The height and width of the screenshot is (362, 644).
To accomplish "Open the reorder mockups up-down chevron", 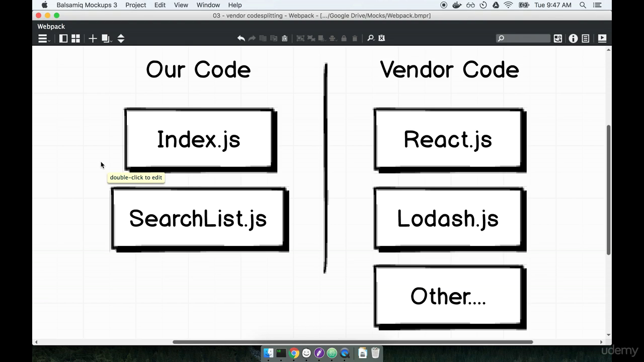I will click(x=121, y=38).
